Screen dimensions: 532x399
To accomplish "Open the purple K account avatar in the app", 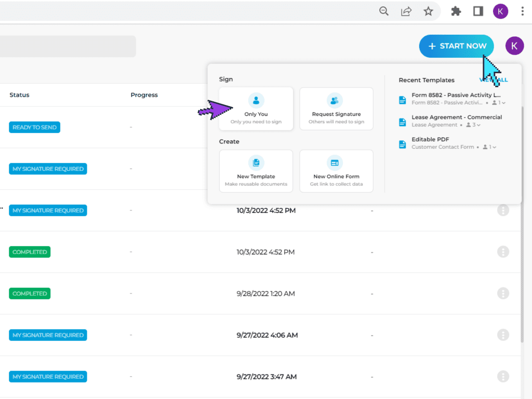I will tap(514, 46).
